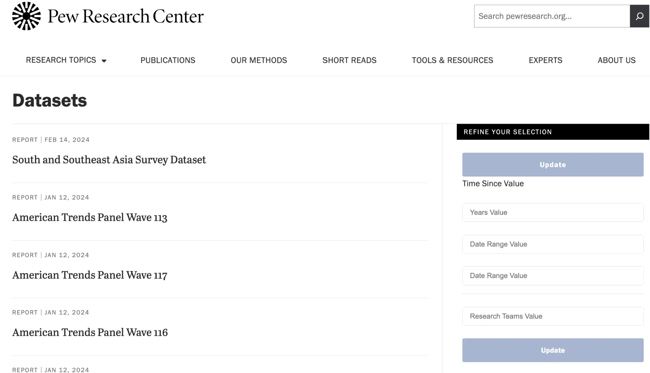Visit the About Us page
The width and height of the screenshot is (650, 373).
pyautogui.click(x=616, y=60)
